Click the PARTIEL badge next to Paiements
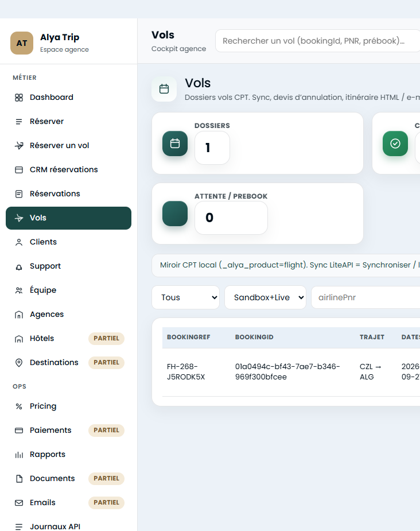420x531 pixels. [x=106, y=431]
